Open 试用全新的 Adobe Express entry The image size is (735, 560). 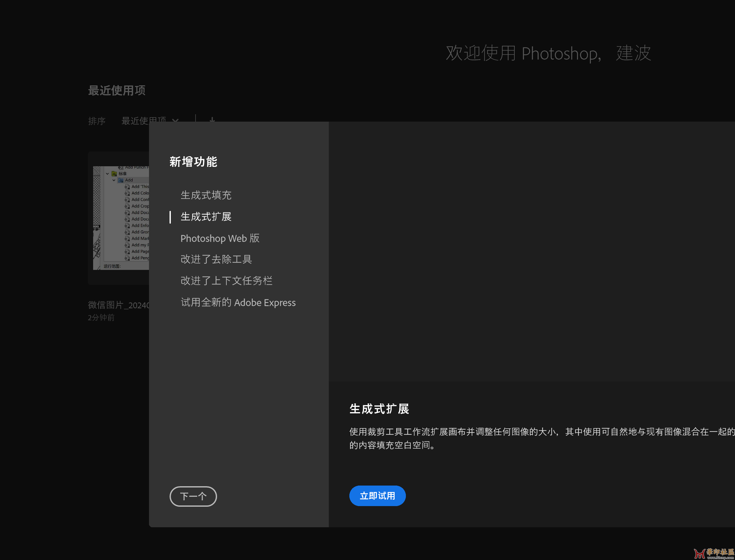click(238, 302)
